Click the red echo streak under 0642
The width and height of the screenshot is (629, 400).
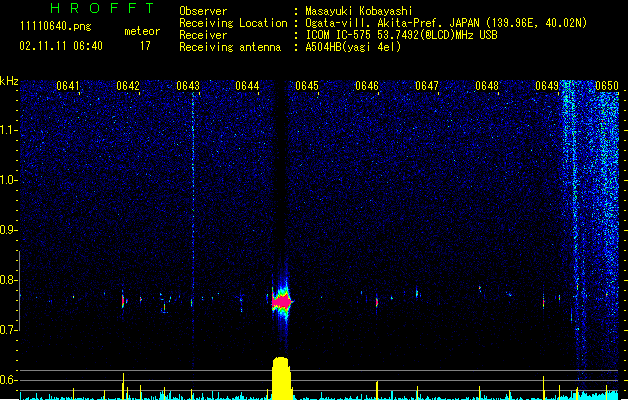(x=123, y=301)
